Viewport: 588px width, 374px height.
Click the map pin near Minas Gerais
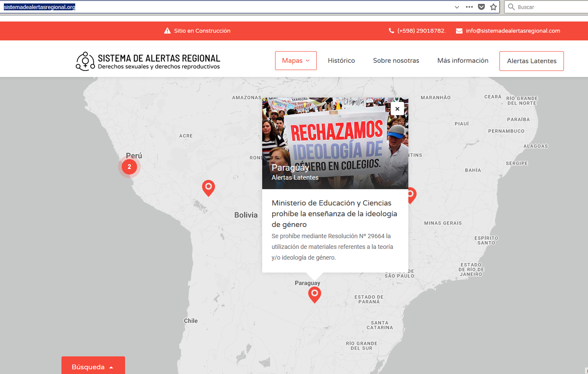click(x=411, y=195)
